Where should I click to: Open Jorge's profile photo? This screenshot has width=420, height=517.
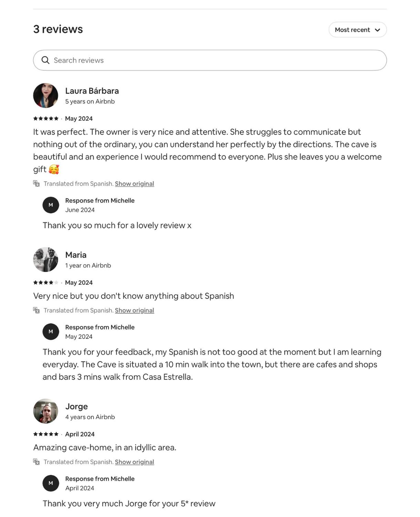pyautogui.click(x=46, y=411)
